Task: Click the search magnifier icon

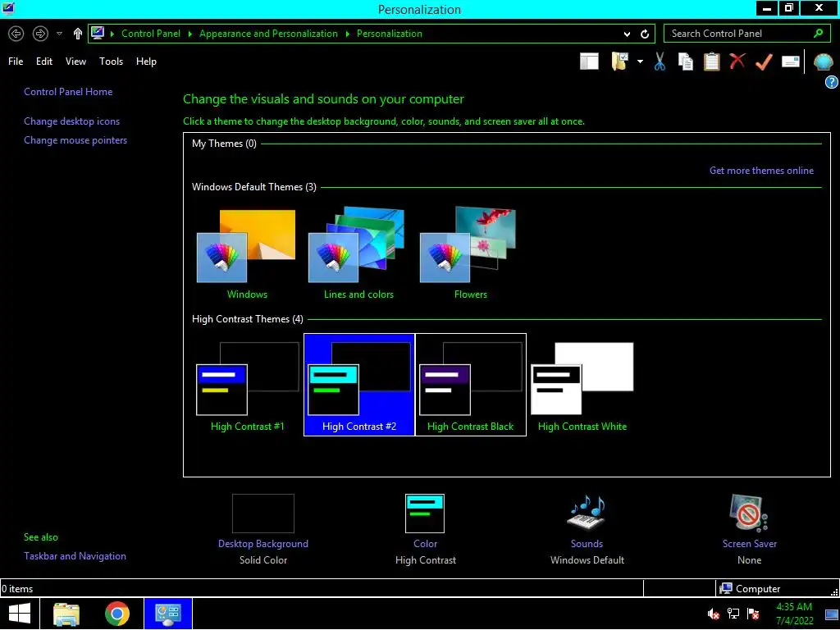Action: pos(818,33)
